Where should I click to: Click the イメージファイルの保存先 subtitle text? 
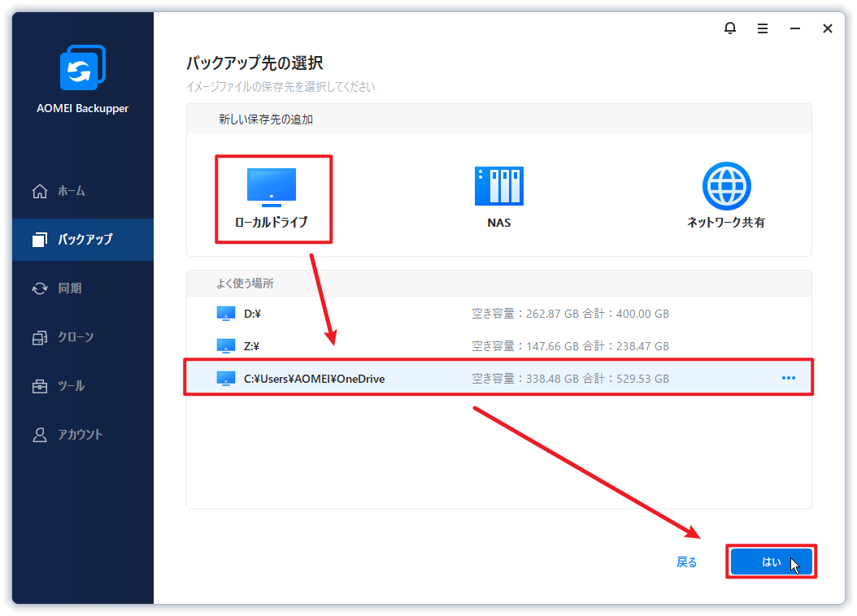pos(281,87)
